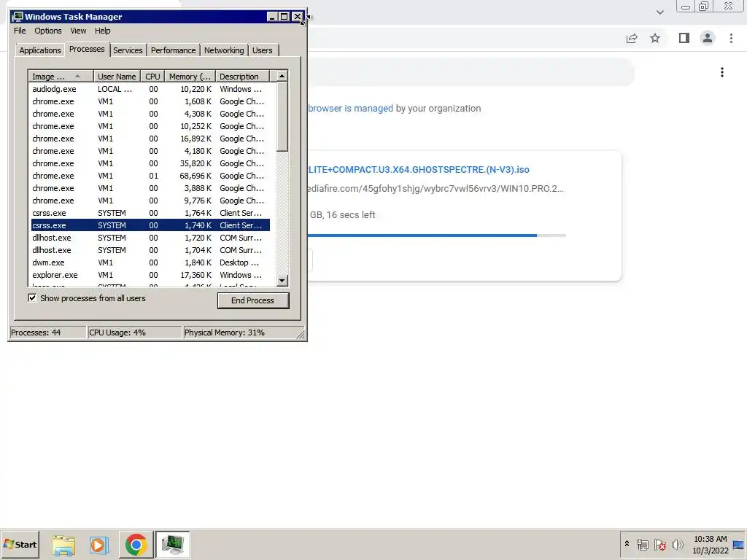Open the Chrome three-dot main menu

(731, 38)
